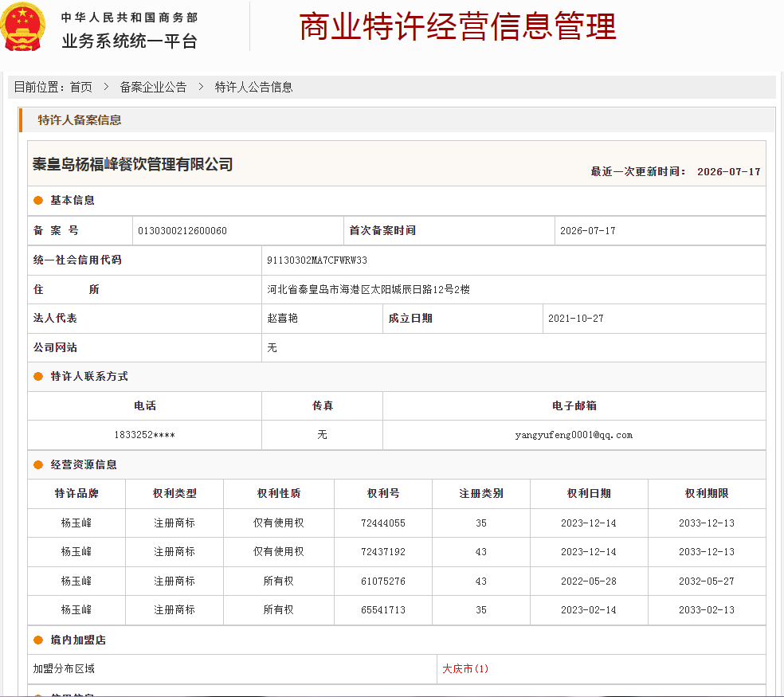Click the national emblem logo
Screen dimensions: 784x697
(23, 26)
